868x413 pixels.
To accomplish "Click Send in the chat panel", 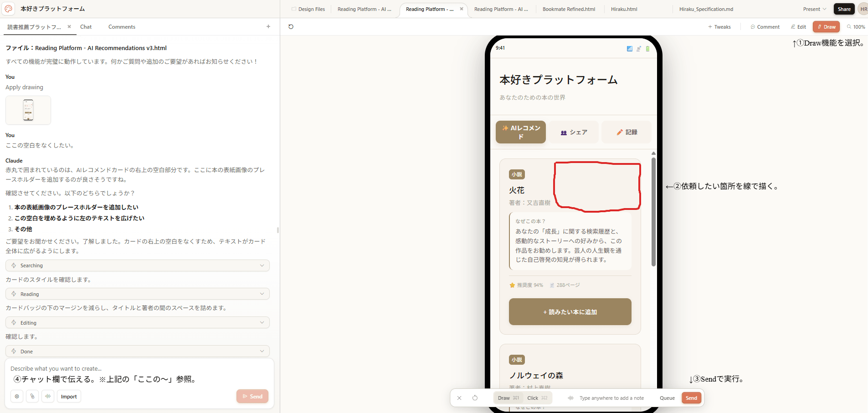I will [x=252, y=397].
